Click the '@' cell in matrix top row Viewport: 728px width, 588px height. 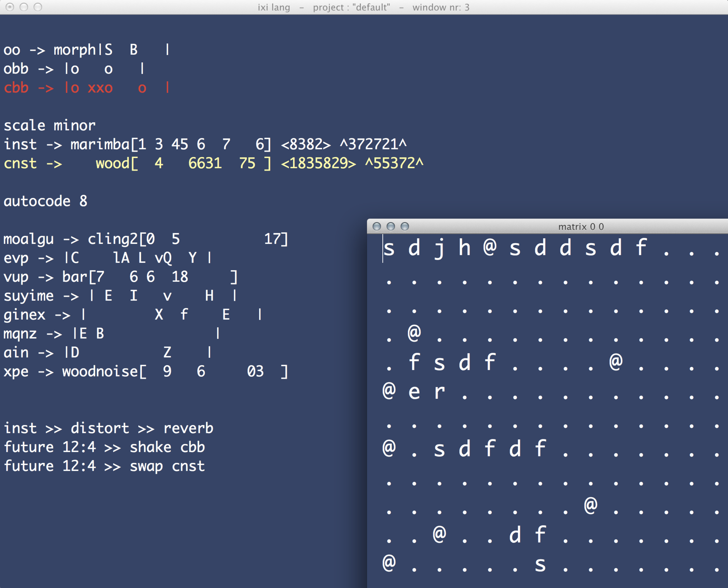point(490,247)
